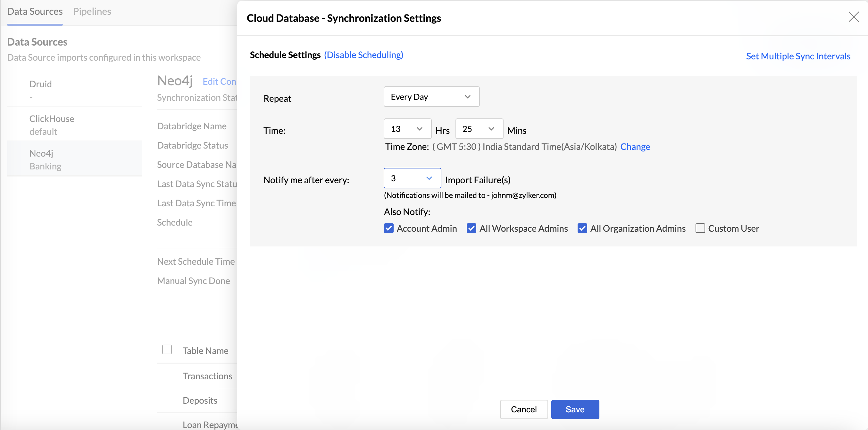Open the import failure count dropdown

point(412,178)
